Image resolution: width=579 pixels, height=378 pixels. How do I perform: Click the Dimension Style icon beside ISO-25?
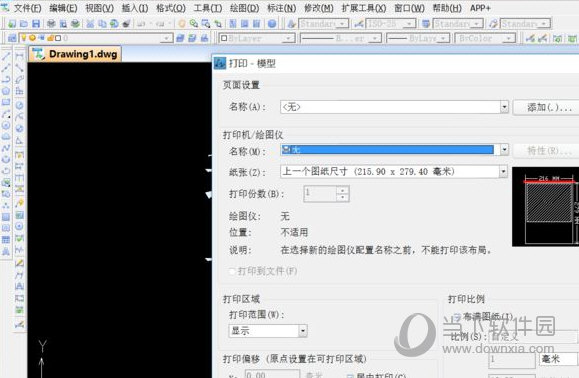pyautogui.click(x=359, y=24)
